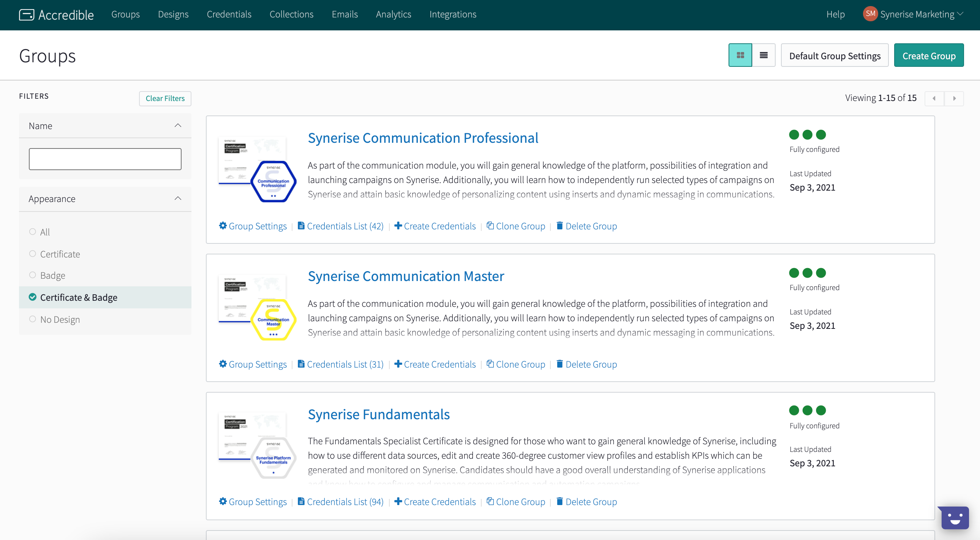Select the All appearance radio option
Image resolution: width=980 pixels, height=540 pixels.
pos(33,232)
